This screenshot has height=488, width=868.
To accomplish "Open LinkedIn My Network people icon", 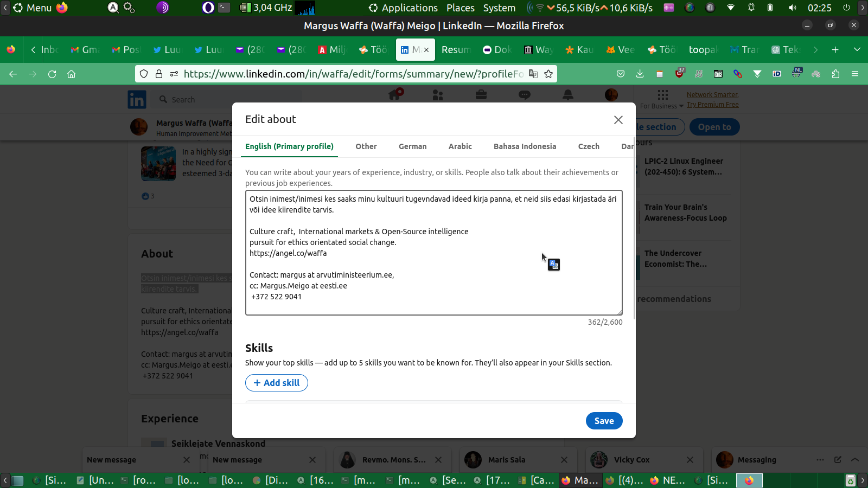I will (438, 95).
